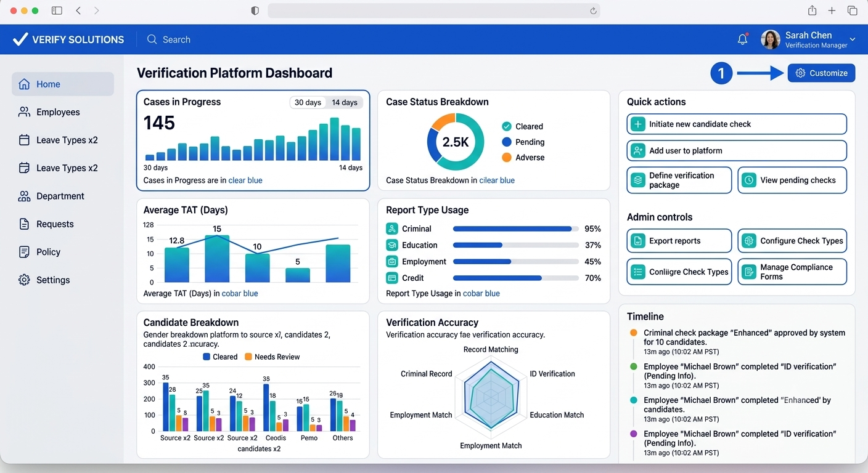868x473 pixels.
Task: Click the magnifying glass search icon
Action: tap(152, 39)
